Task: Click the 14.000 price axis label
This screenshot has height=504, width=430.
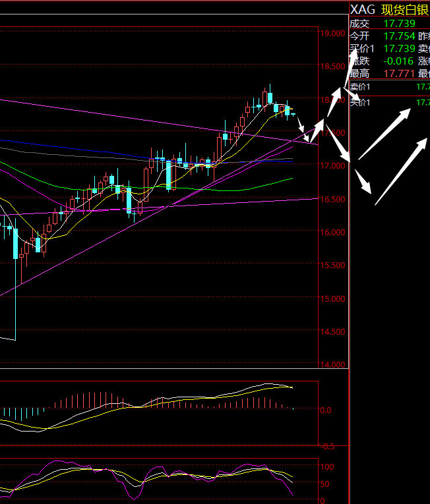Action: 332,365
